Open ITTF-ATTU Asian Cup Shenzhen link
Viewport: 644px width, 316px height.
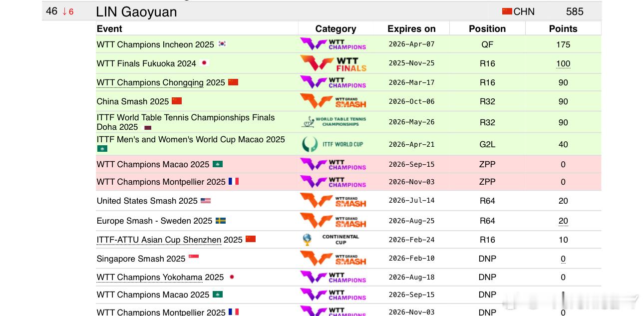[159, 240]
